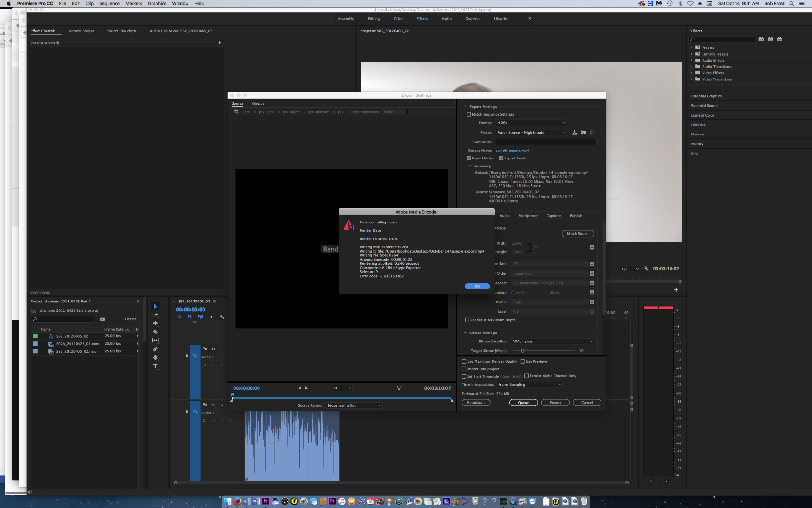Collapse the Summary section
Viewport: 812px width, 508px height.
tap(469, 166)
